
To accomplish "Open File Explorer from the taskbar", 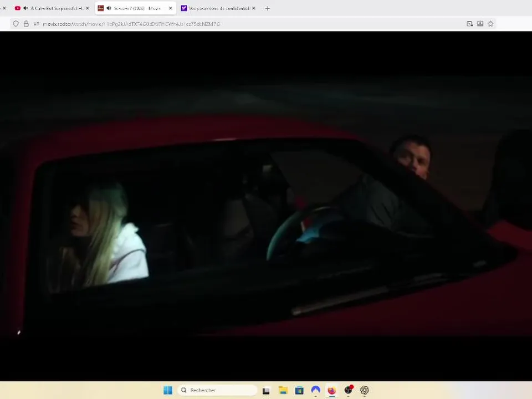I will click(x=283, y=390).
